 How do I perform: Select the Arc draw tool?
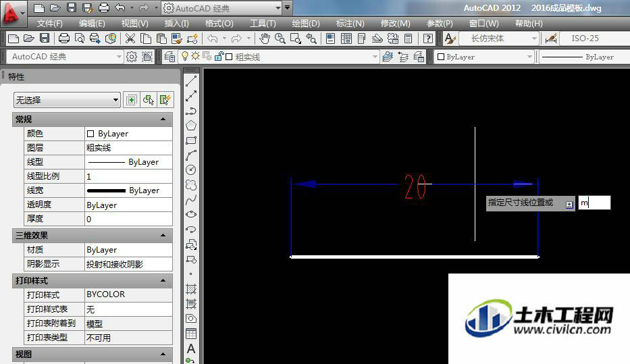(191, 155)
